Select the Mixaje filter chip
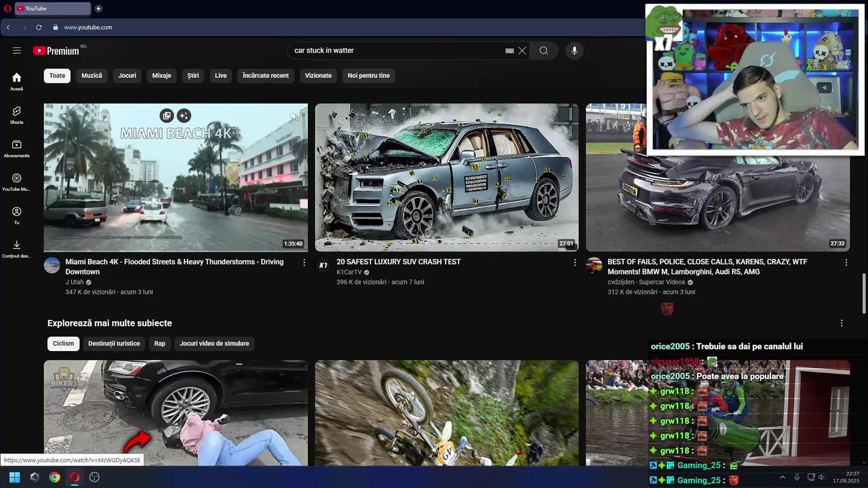 tap(161, 75)
